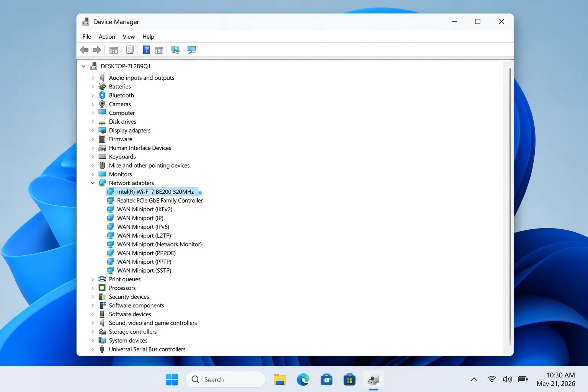This screenshot has width=588, height=392.
Task: Expand the Computer category chevron
Action: click(x=93, y=113)
